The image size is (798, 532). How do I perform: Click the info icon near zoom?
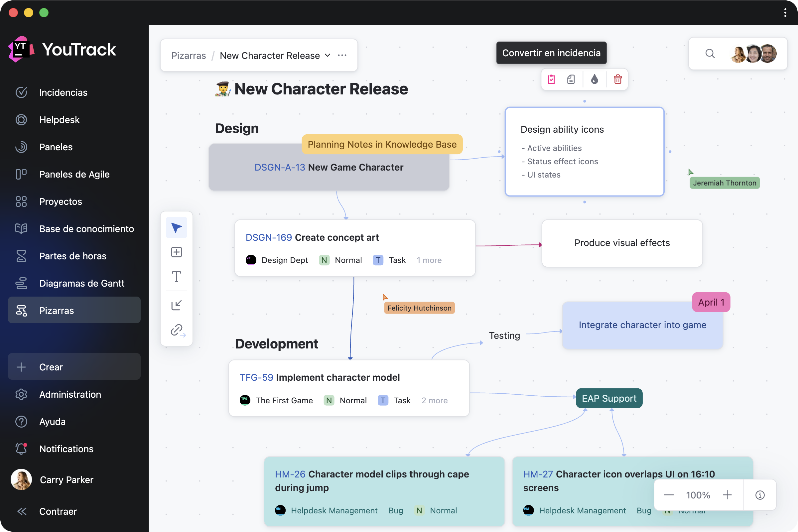(760, 495)
